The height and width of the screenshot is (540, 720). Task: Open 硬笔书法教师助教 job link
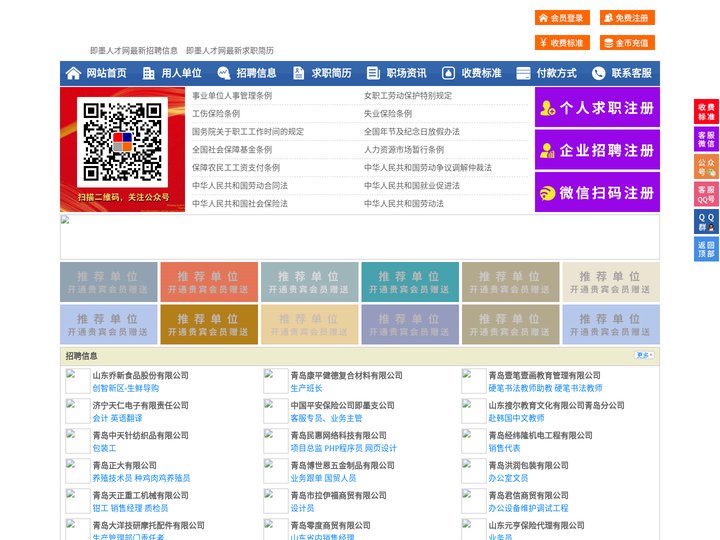(x=520, y=388)
